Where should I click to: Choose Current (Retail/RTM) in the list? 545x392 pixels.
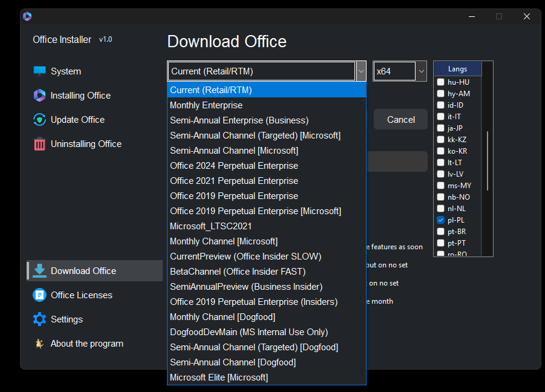(x=267, y=90)
